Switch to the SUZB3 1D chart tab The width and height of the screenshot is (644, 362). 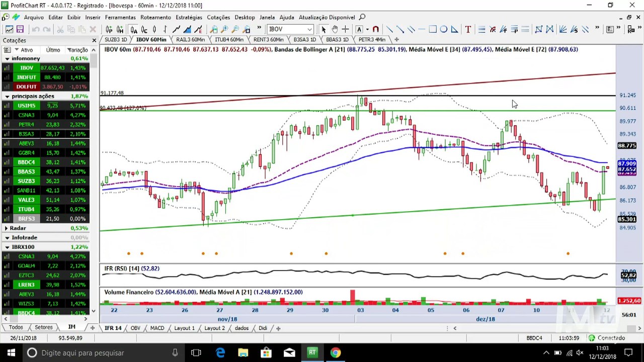(x=116, y=39)
